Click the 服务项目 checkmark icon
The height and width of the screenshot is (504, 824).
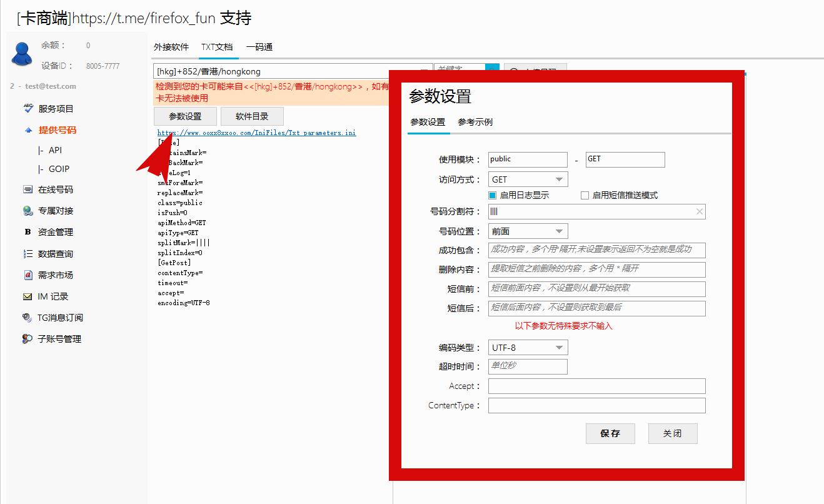click(x=28, y=108)
